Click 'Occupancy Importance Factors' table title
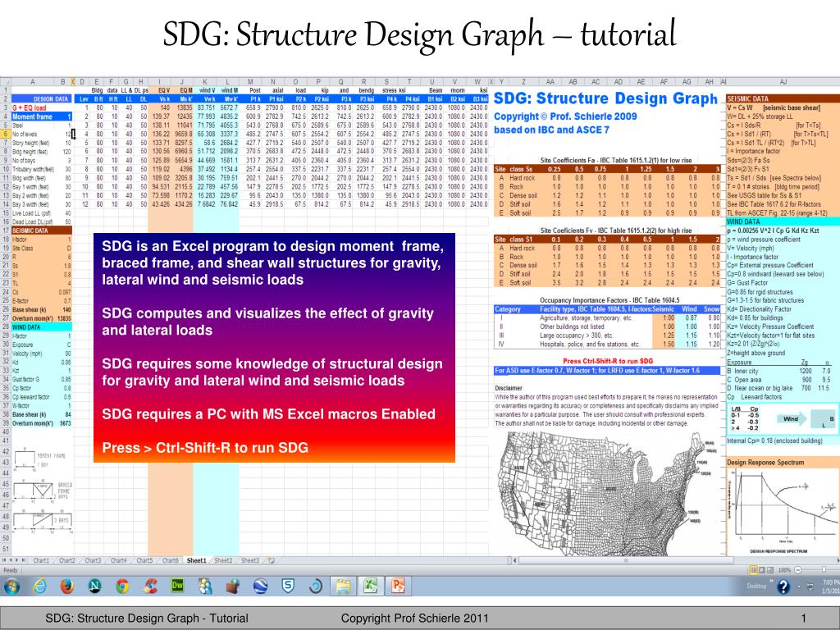 click(609, 300)
